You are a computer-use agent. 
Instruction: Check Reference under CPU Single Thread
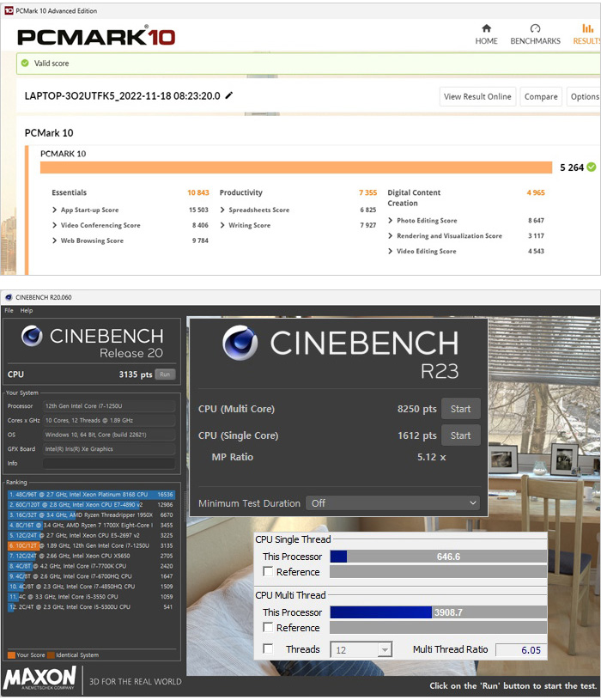pos(268,571)
